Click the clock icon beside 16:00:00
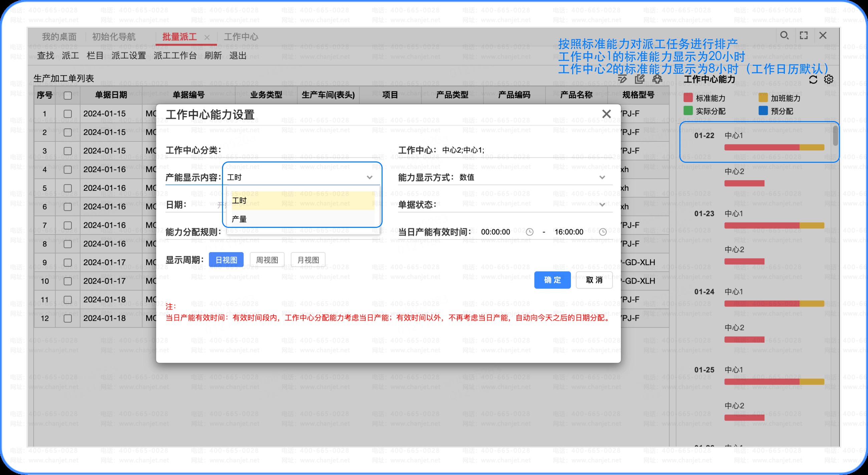The image size is (868, 475). [603, 232]
